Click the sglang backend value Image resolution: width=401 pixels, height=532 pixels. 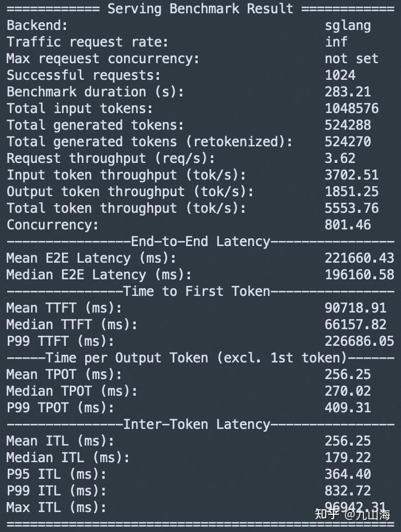point(348,25)
